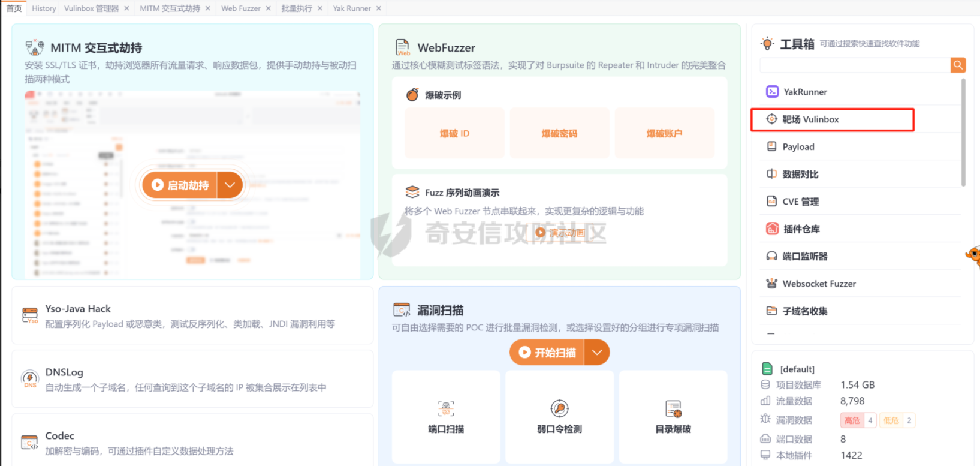Click the 爆破示例 orange icon
Image resolution: width=980 pixels, height=466 pixels.
412,95
